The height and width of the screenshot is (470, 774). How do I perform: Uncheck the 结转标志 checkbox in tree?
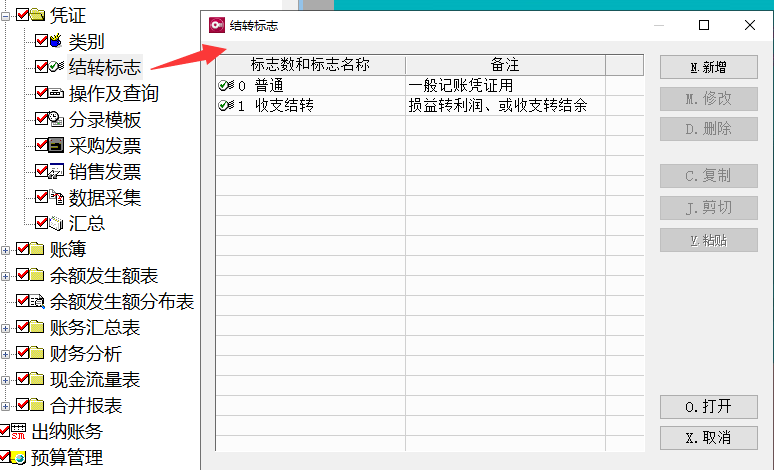(x=41, y=66)
